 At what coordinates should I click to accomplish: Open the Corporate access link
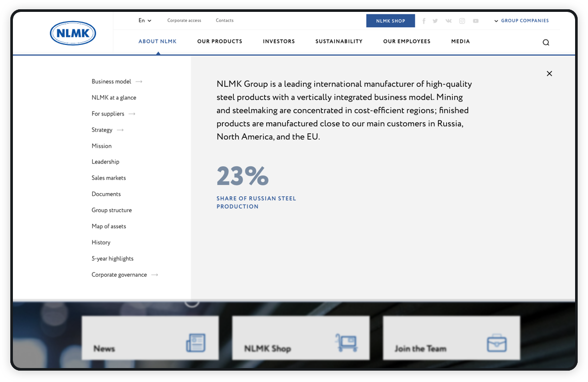point(184,21)
